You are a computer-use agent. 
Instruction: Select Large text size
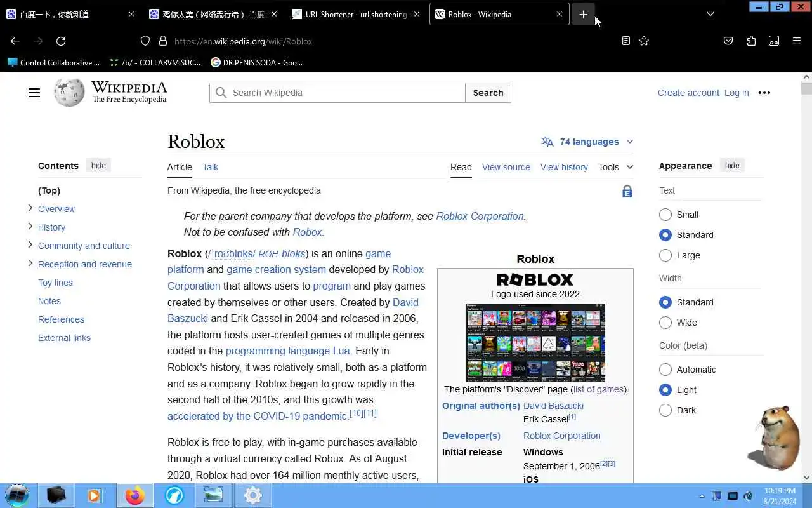tap(665, 255)
